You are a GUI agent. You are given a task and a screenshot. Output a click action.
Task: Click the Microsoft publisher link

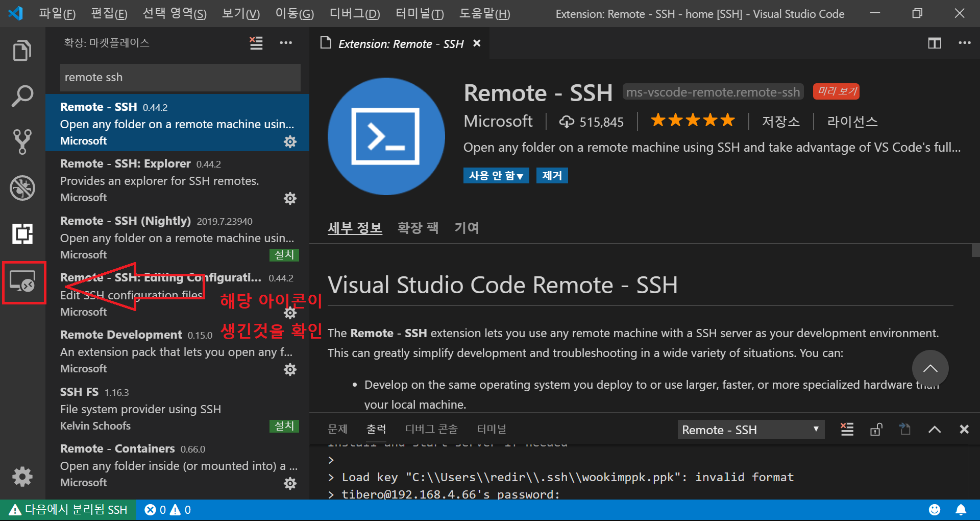pyautogui.click(x=498, y=121)
